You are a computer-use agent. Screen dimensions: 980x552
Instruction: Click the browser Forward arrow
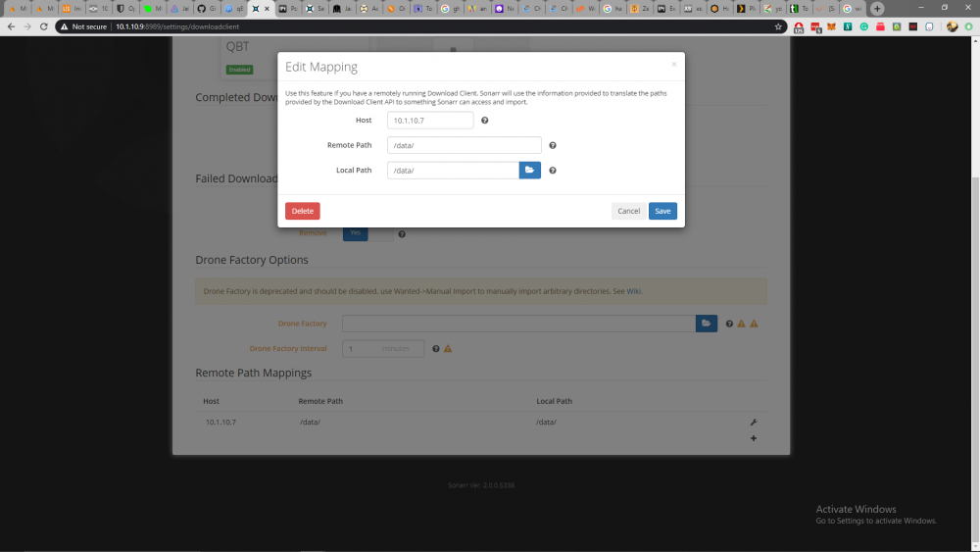[x=26, y=26]
